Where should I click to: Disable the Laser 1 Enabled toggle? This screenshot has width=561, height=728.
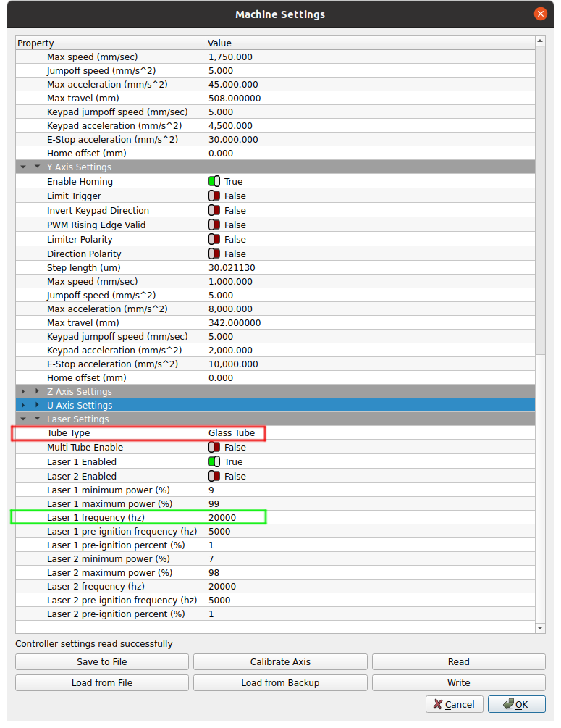click(x=214, y=462)
